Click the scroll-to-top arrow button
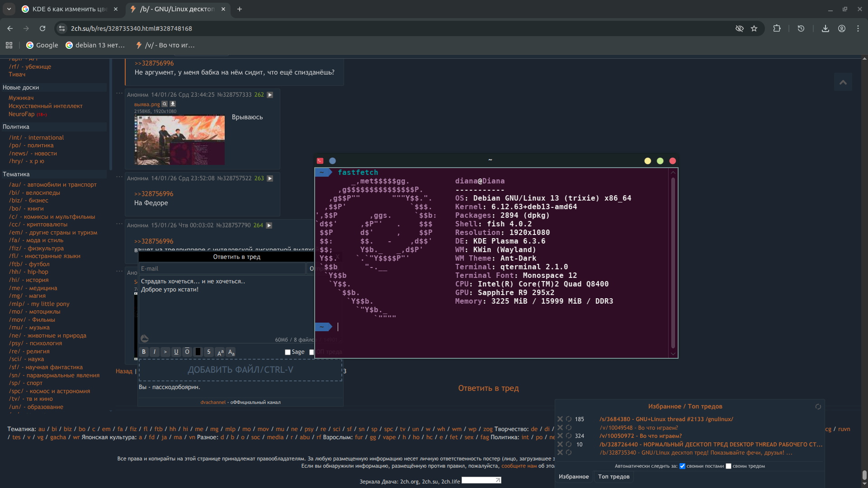This screenshot has height=488, width=868. tap(843, 82)
